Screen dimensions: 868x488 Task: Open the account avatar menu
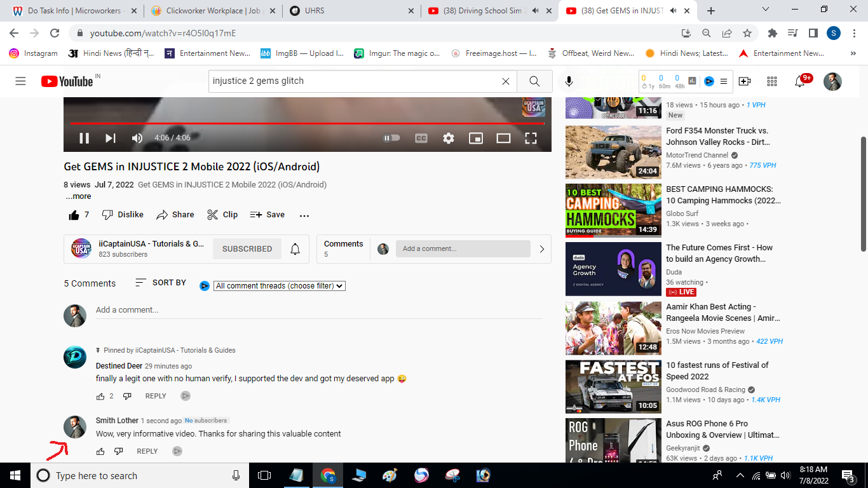tap(832, 81)
